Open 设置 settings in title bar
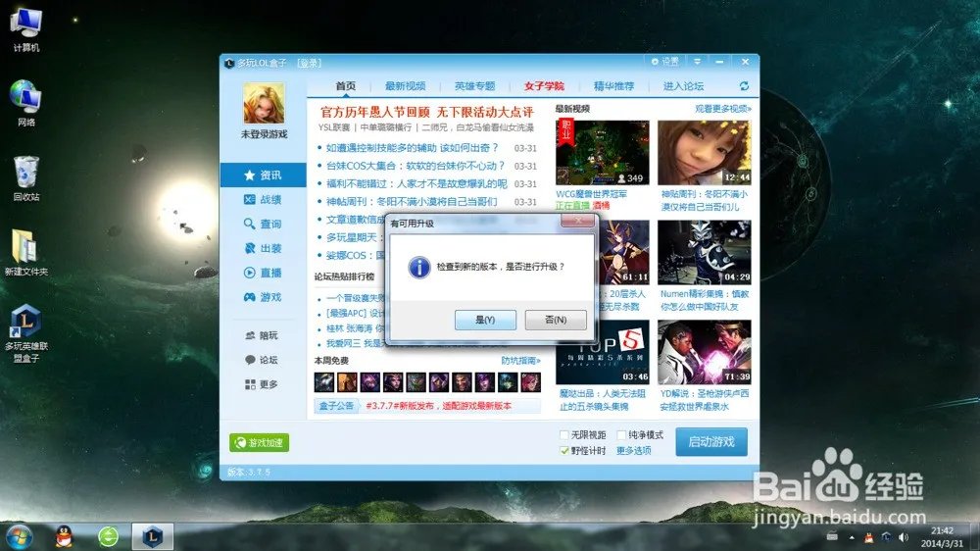Image resolution: width=980 pixels, height=551 pixels. pyautogui.click(x=665, y=62)
